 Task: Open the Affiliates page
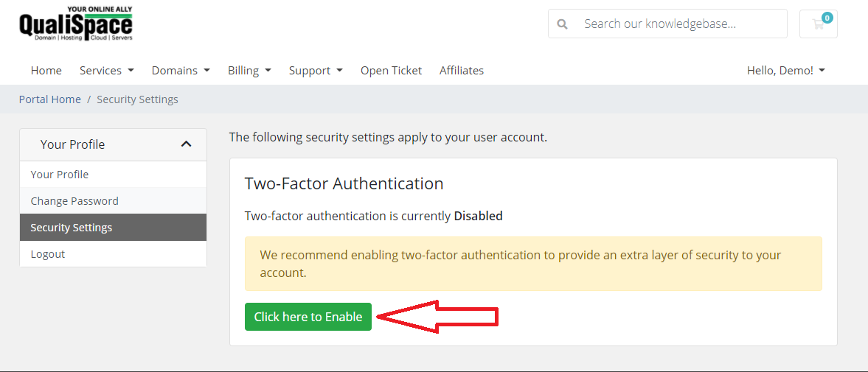[462, 71]
